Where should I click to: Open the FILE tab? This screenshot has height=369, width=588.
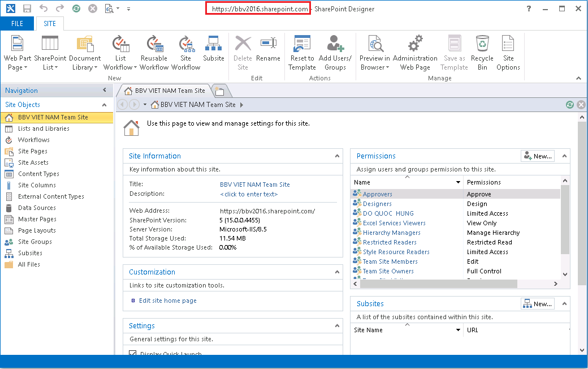click(18, 24)
